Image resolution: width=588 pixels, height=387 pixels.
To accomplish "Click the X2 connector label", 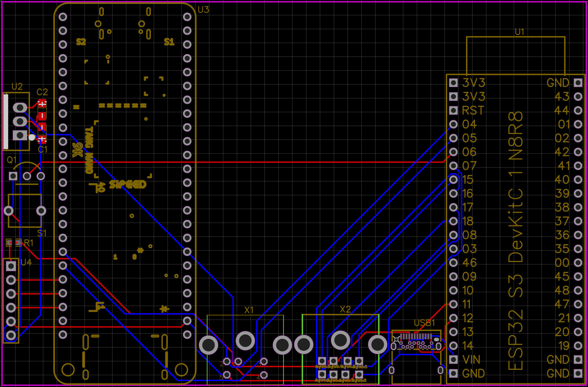I will tap(345, 309).
